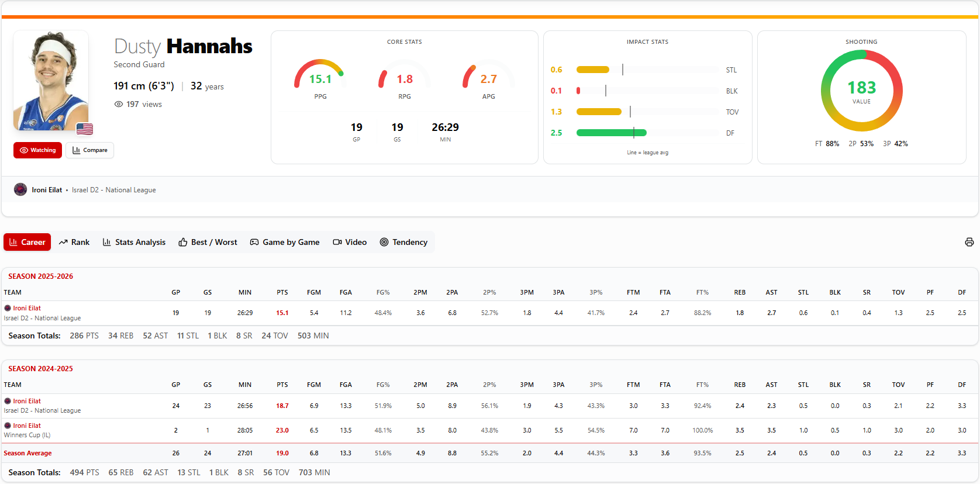Open the Stats Analysis tab
The height and width of the screenshot is (484, 980).
point(134,242)
